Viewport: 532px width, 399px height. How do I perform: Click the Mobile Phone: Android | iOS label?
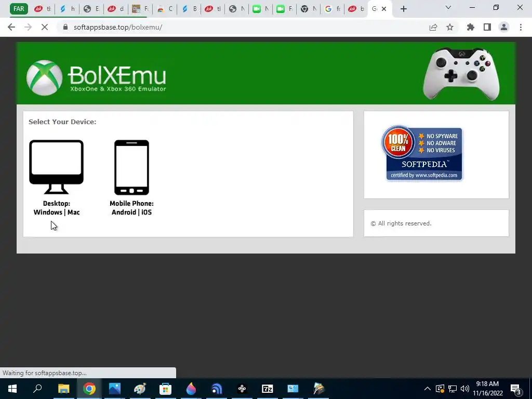(x=131, y=208)
